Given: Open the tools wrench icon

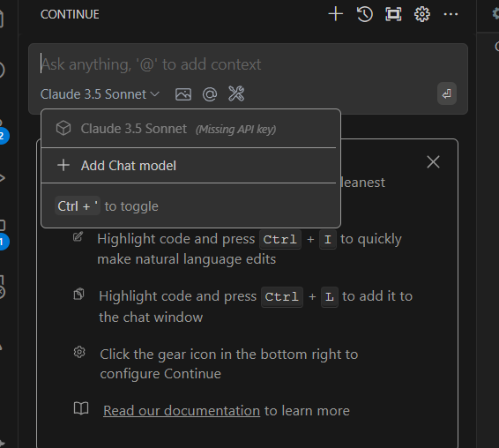Looking at the screenshot, I should pyautogui.click(x=236, y=93).
